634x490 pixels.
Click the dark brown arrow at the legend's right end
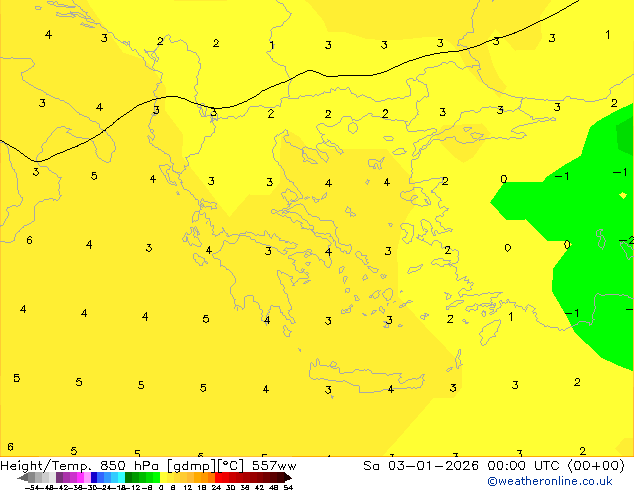(x=288, y=477)
